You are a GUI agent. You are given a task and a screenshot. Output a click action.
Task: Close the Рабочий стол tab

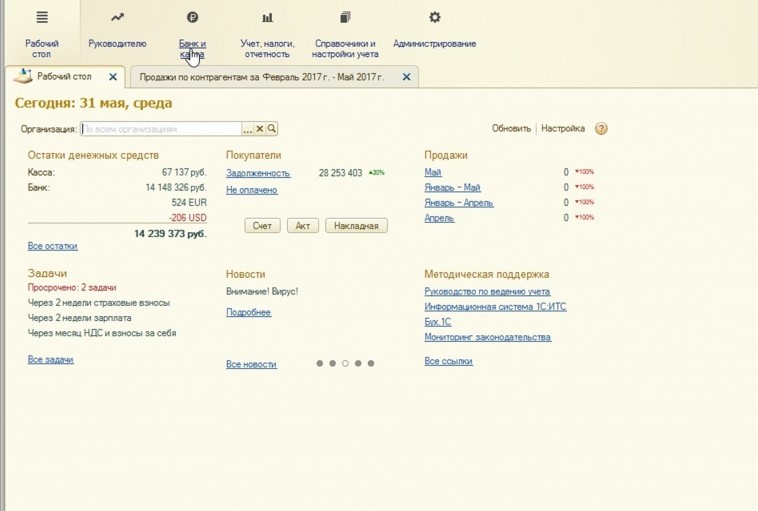(113, 77)
